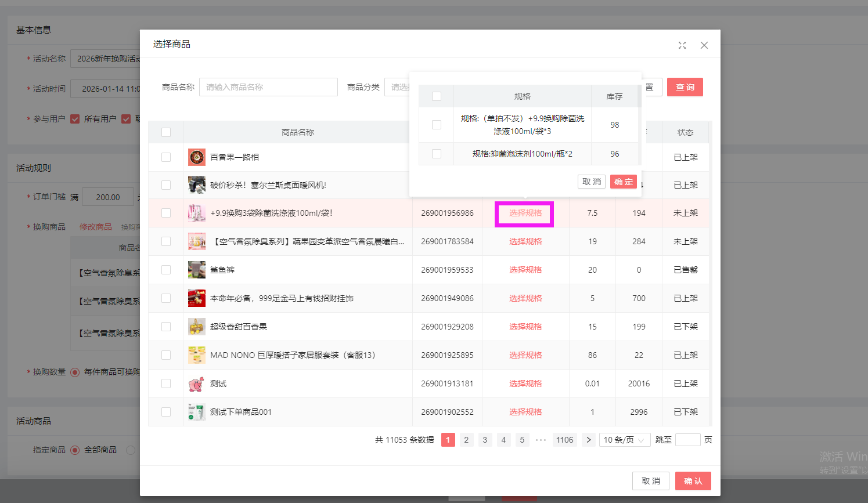Go to next page using arrow icon

point(588,440)
